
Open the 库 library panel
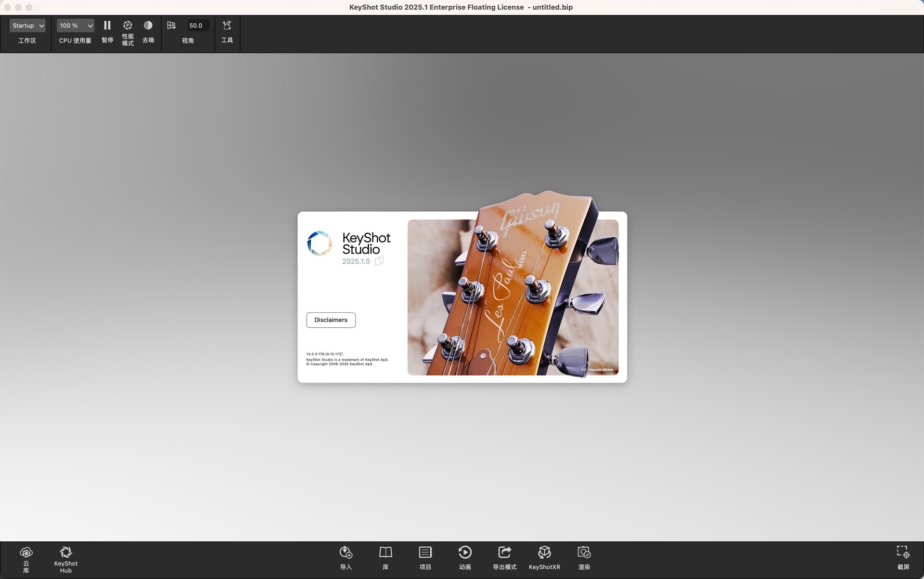tap(385, 557)
